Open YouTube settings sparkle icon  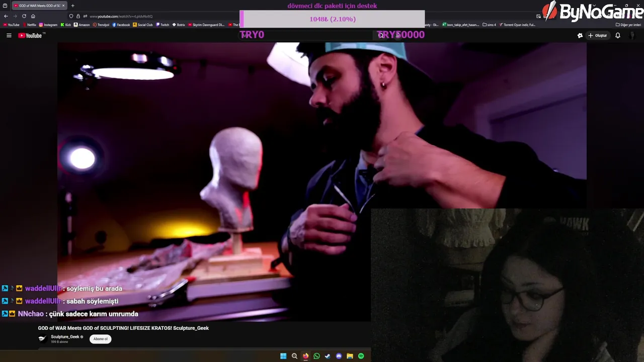click(x=580, y=35)
